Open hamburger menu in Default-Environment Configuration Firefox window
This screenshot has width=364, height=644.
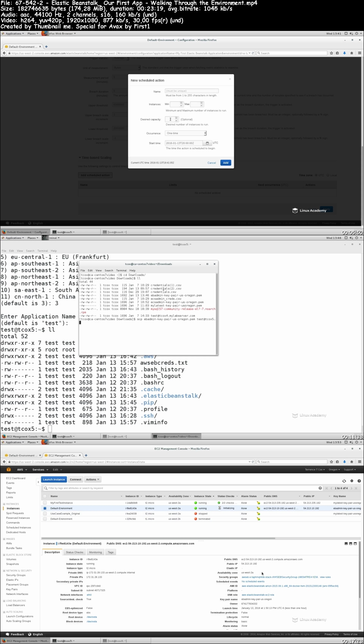point(360,53)
